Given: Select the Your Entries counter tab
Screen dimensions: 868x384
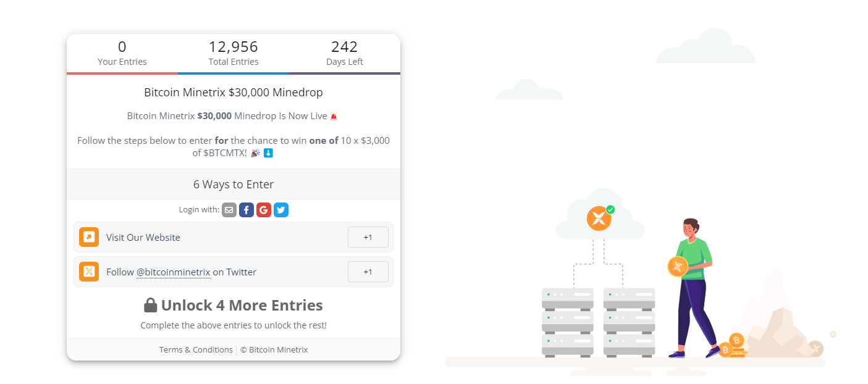Looking at the screenshot, I should 122,54.
